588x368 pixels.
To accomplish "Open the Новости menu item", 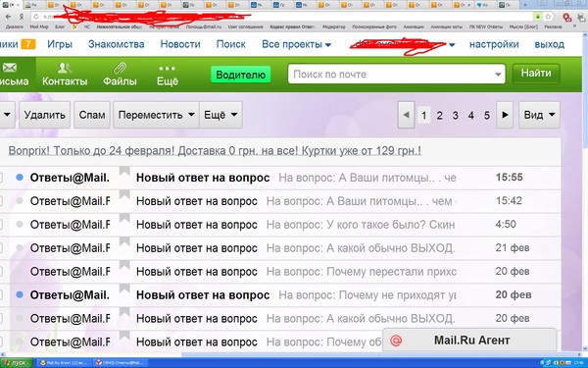I will point(180,44).
